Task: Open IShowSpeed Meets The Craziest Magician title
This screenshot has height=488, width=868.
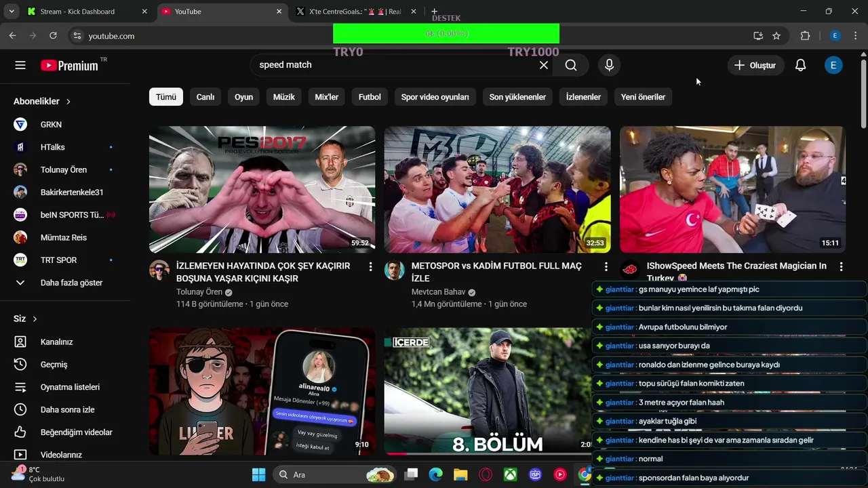Action: pos(736,271)
